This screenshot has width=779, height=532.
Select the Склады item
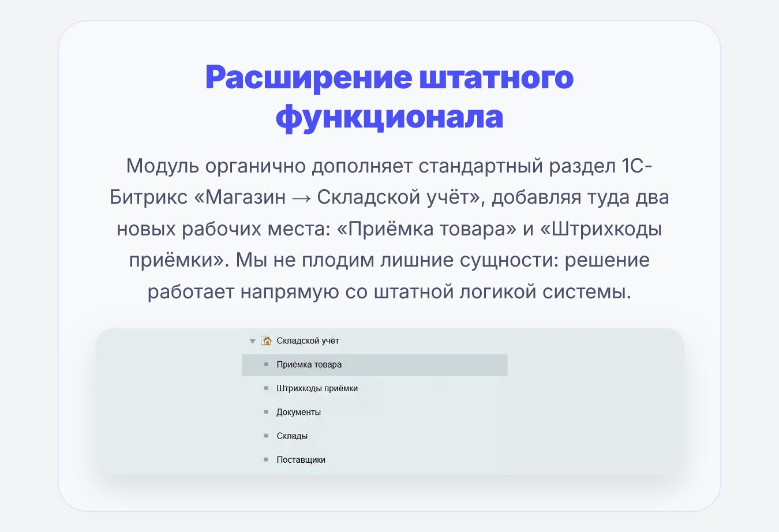pos(292,436)
